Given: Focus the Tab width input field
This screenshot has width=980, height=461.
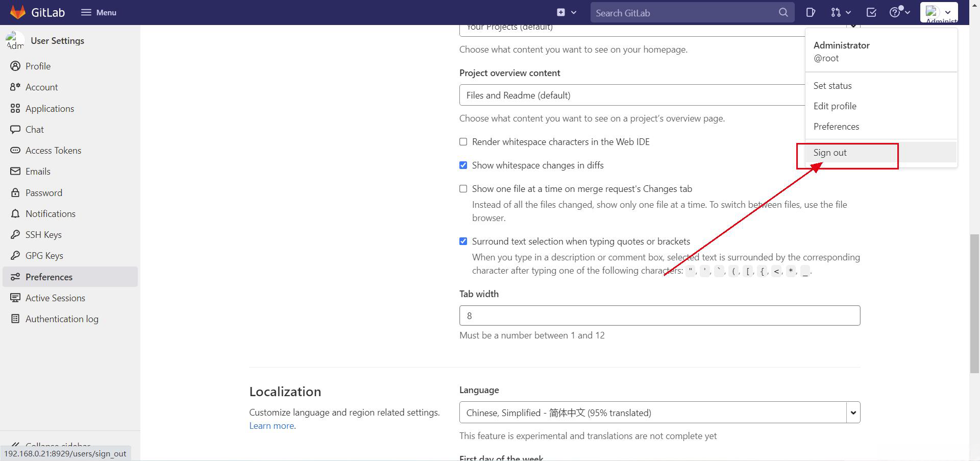Looking at the screenshot, I should [659, 316].
